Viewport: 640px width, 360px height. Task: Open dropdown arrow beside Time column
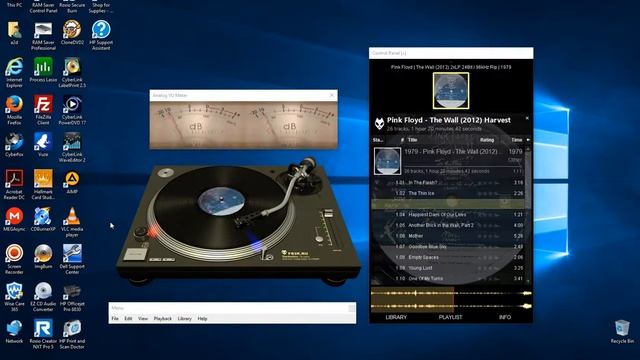pos(528,140)
